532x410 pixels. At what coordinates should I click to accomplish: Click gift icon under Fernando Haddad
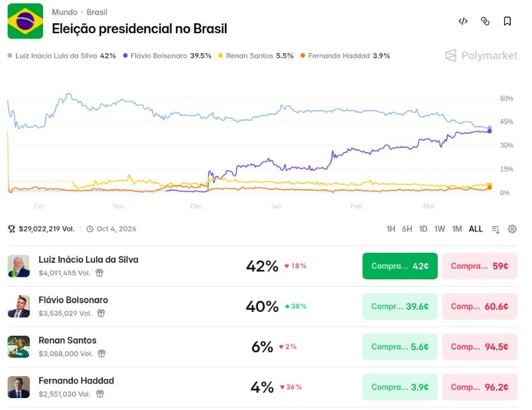[x=100, y=394]
